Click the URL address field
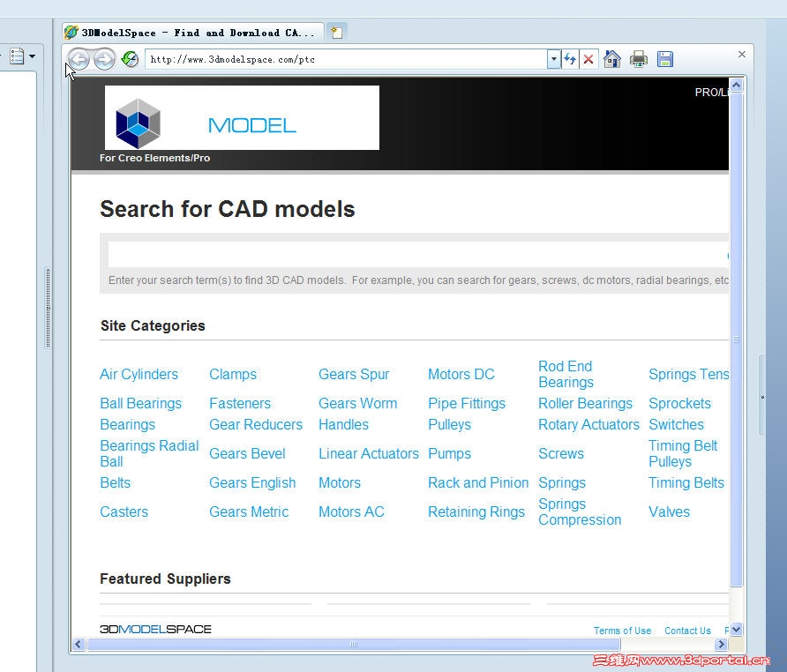 [x=347, y=59]
